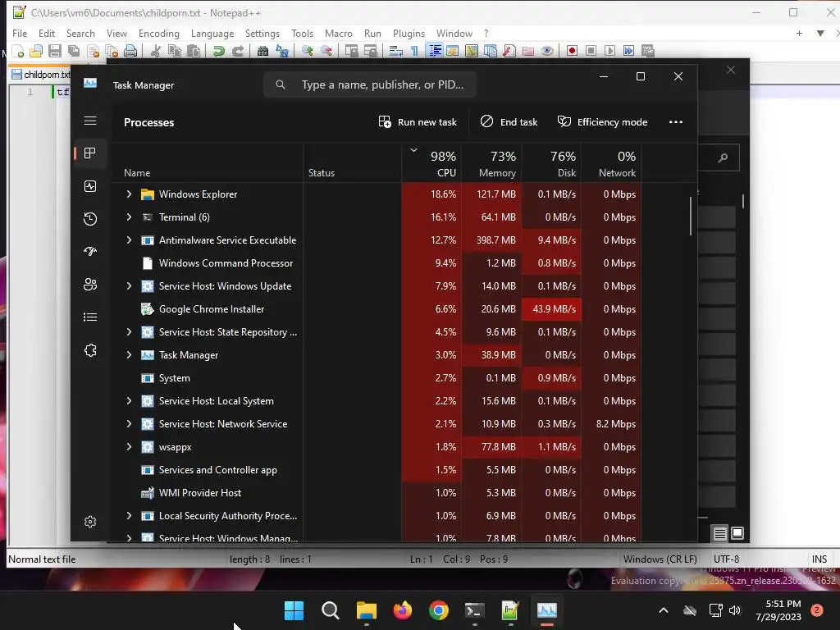Click the macro Playback icon

(x=609, y=51)
